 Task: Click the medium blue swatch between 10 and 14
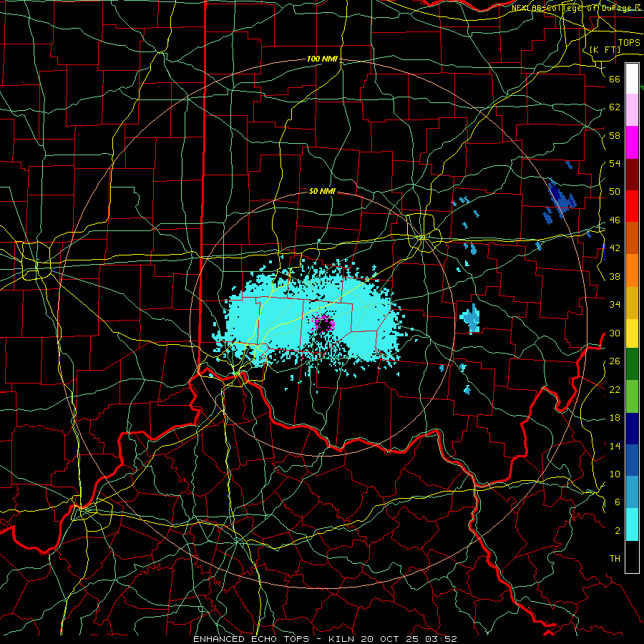(632, 460)
